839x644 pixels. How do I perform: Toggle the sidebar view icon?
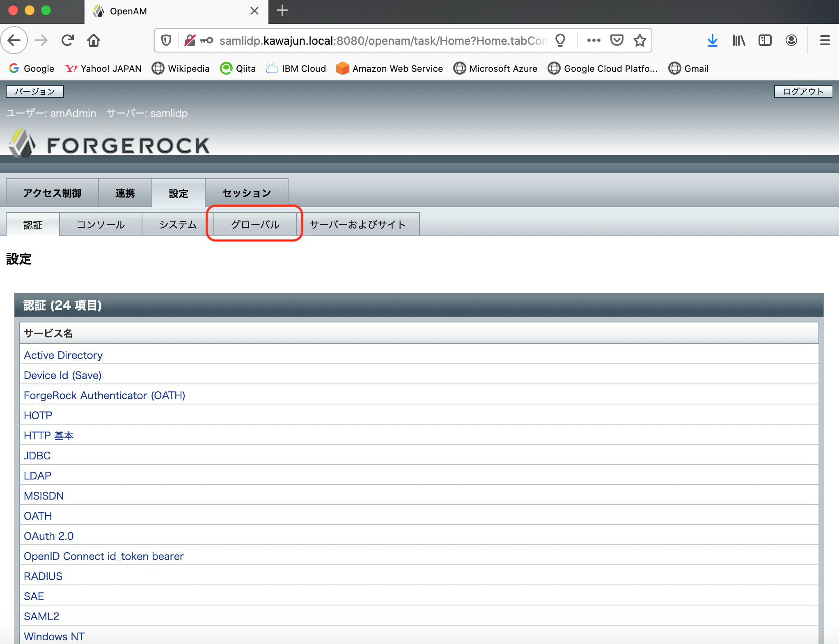(x=765, y=40)
